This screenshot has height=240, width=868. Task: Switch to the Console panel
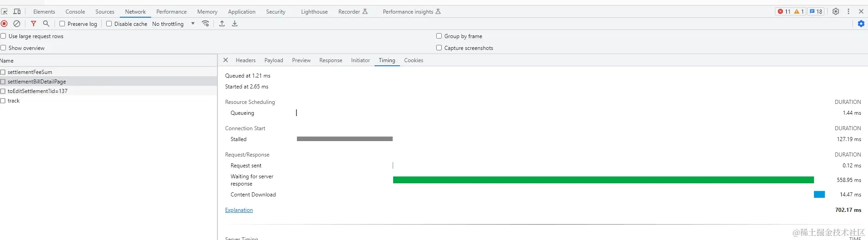pyautogui.click(x=75, y=12)
